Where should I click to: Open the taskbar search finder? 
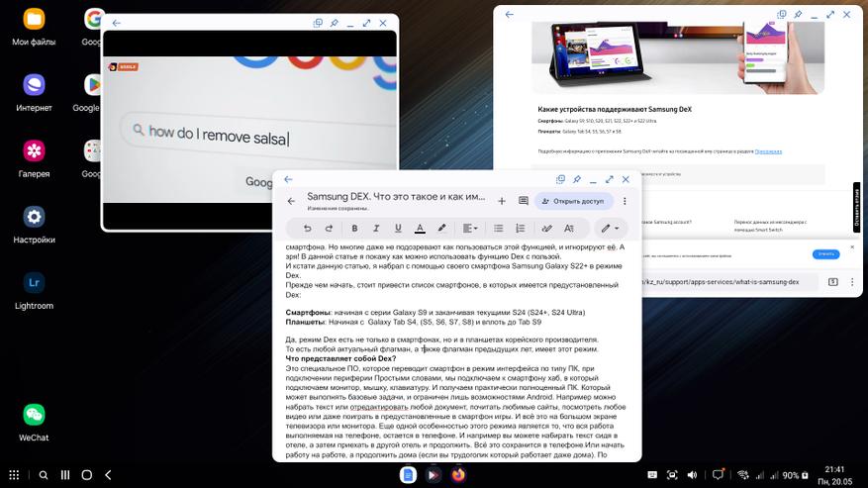coord(44,475)
